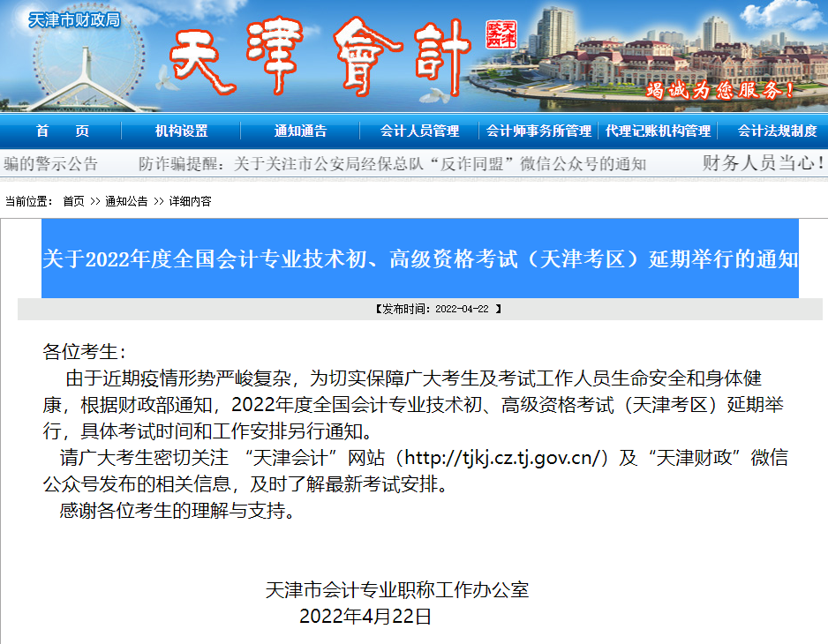Click the 竭诚为您服务 slogan in banner
Image resolution: width=828 pixels, height=644 pixels.
coord(720,89)
